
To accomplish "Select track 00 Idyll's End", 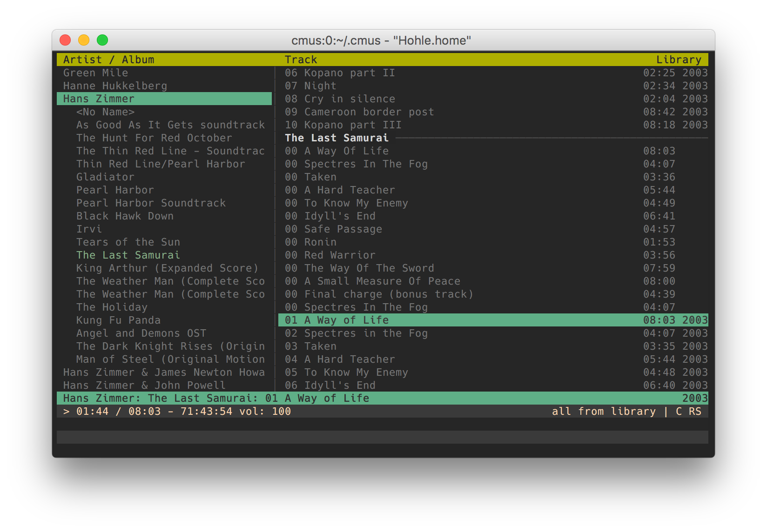I will 493,216.
